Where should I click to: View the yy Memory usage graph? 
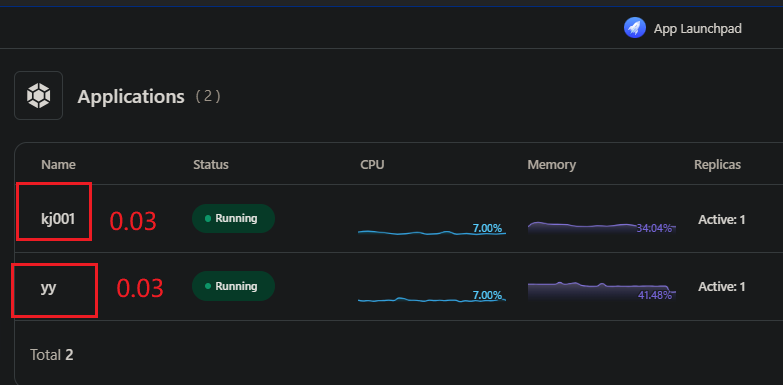602,291
